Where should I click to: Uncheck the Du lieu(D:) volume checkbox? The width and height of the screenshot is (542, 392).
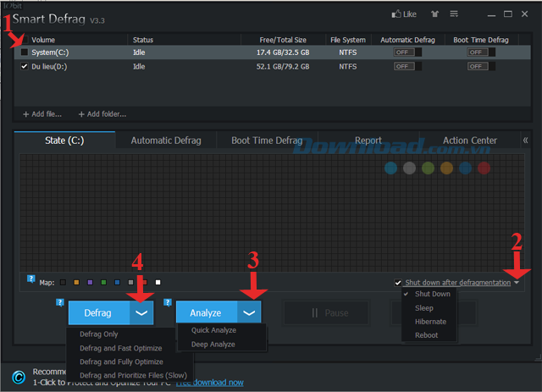pyautogui.click(x=25, y=65)
